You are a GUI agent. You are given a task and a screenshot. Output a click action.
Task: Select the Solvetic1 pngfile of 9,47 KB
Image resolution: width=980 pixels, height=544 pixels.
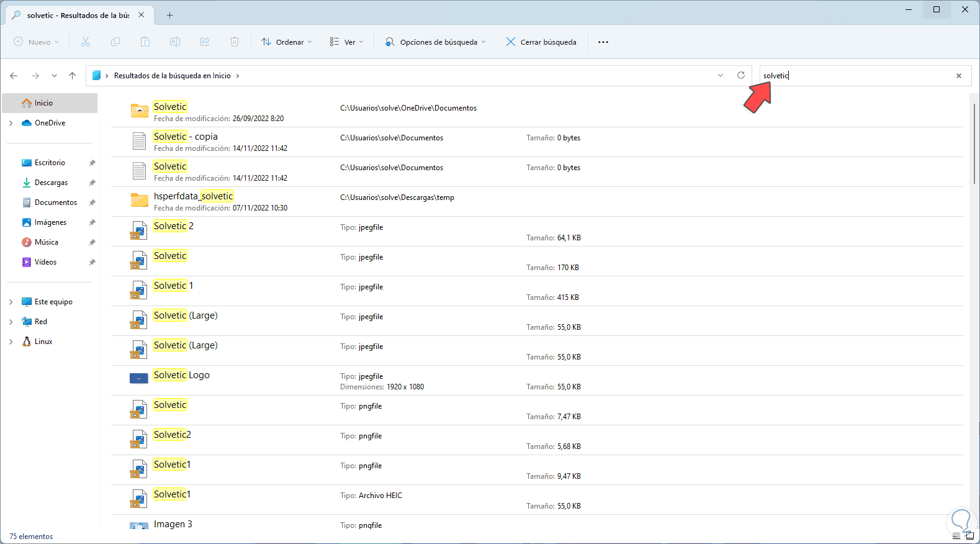point(537,470)
